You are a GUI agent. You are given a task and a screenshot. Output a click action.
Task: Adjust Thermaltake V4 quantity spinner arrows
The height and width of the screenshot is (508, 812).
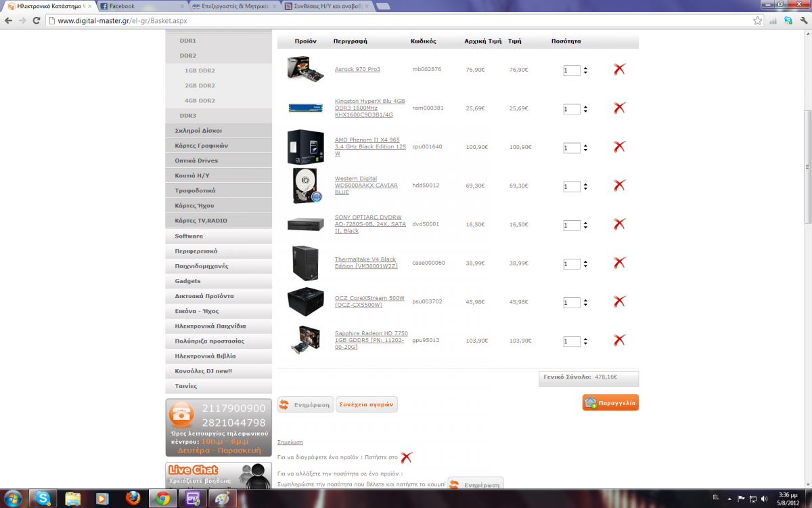click(x=585, y=263)
